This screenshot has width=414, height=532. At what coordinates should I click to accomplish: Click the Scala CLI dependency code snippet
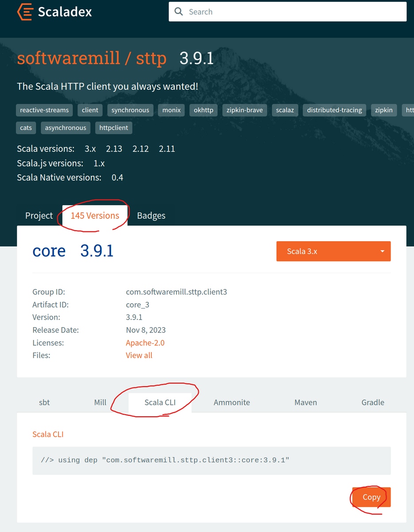[x=211, y=460]
